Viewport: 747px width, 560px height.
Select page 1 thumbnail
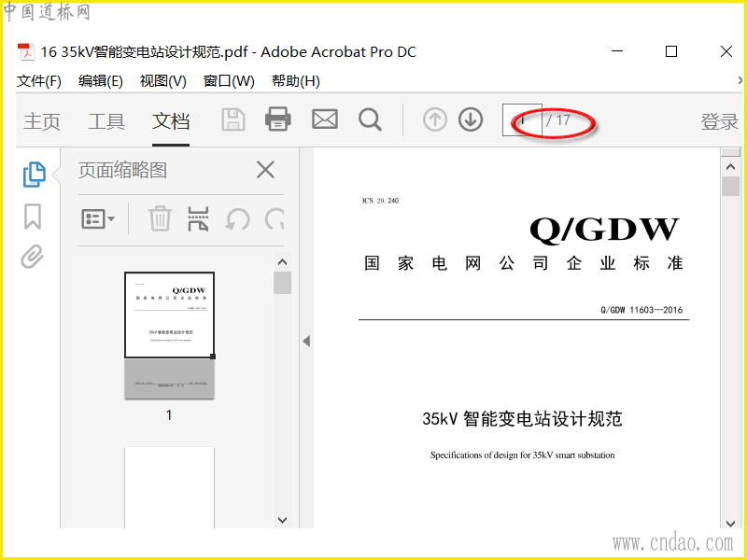pyautogui.click(x=170, y=335)
